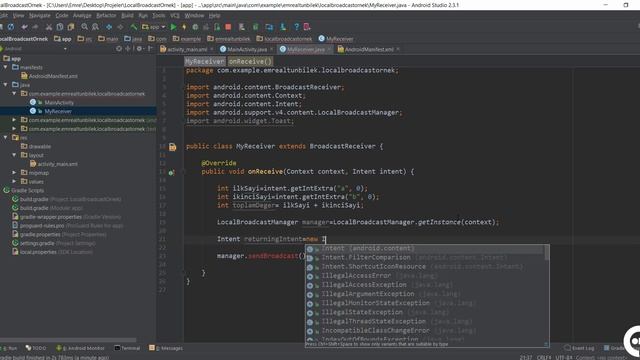Click the Forward navigation arrow icon
This screenshot has width=640, height=360.
[x=120, y=27]
